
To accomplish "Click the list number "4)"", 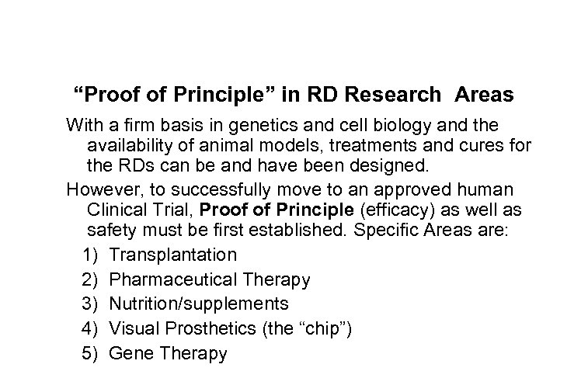I will [91, 329].
